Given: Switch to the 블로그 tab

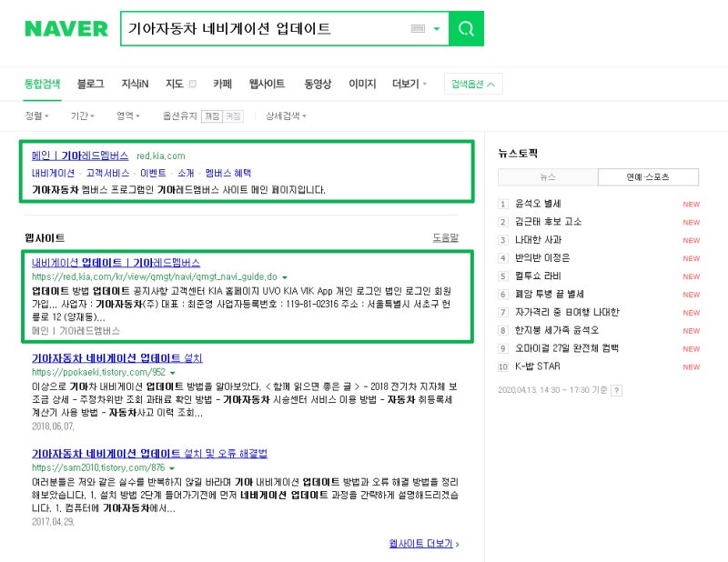Looking at the screenshot, I should [x=90, y=84].
